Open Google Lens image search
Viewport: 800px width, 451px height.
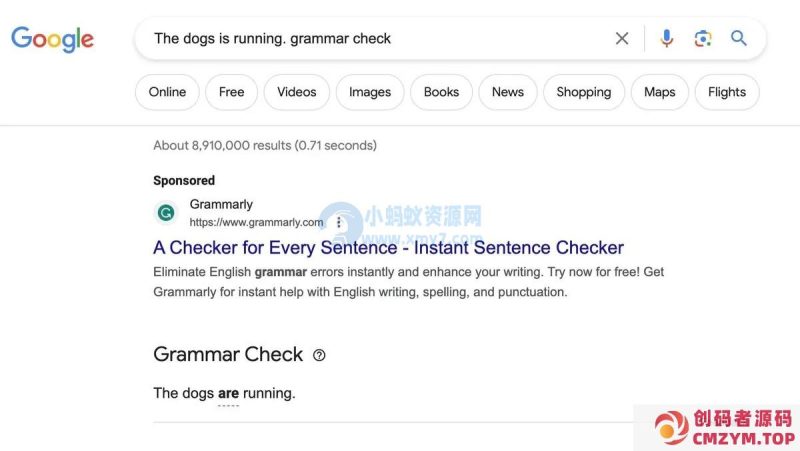point(703,39)
